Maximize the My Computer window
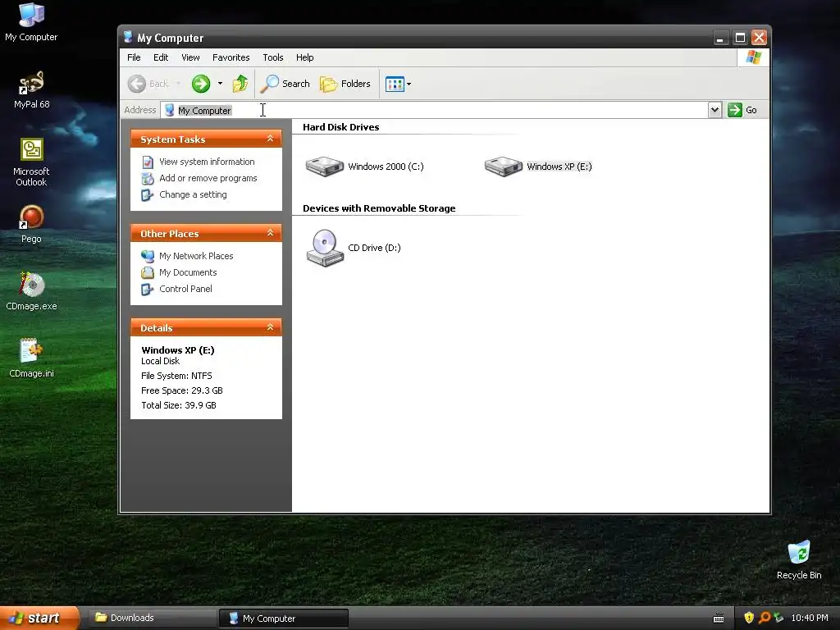Screen dimensions: 840x630 740,38
